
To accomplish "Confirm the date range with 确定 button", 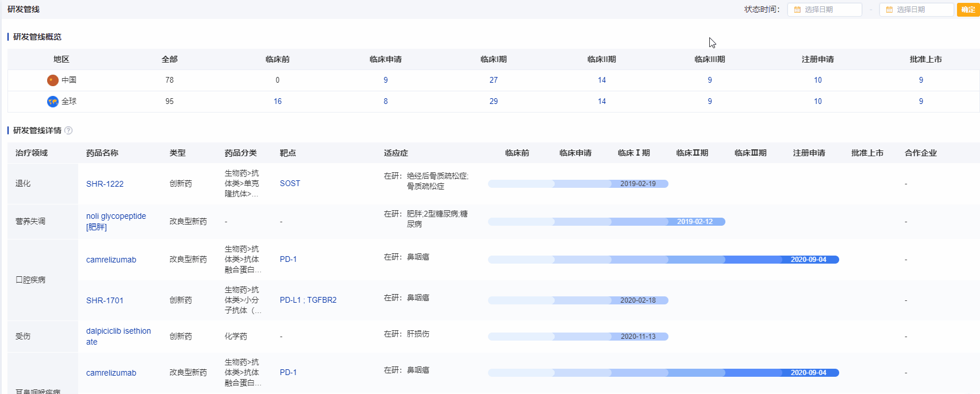I will pos(968,10).
